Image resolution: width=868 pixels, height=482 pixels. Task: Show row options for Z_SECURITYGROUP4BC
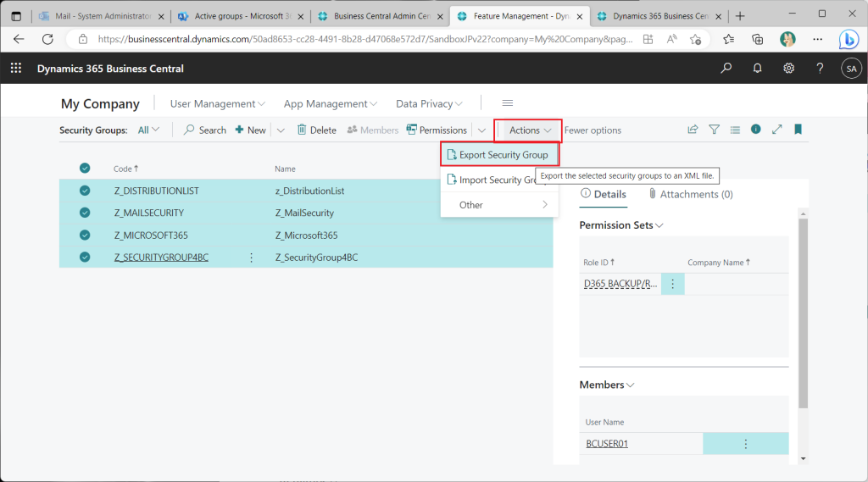[x=251, y=258]
